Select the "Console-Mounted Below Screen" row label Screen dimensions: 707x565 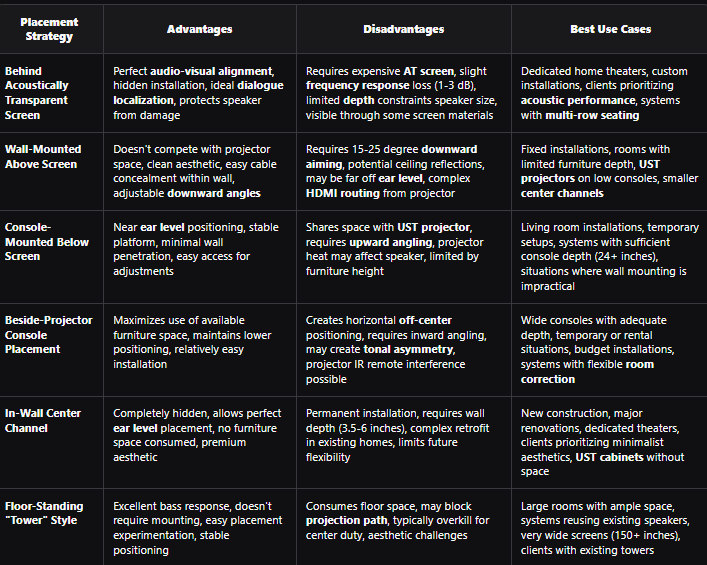(x=48, y=242)
